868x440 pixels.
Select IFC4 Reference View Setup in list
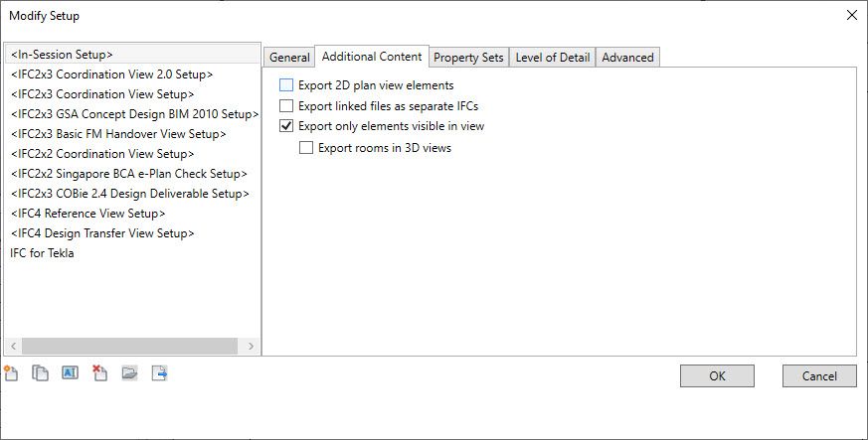88,214
